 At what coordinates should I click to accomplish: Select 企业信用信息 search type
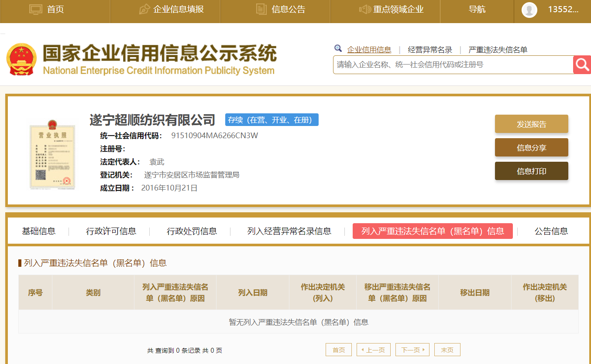click(x=369, y=50)
